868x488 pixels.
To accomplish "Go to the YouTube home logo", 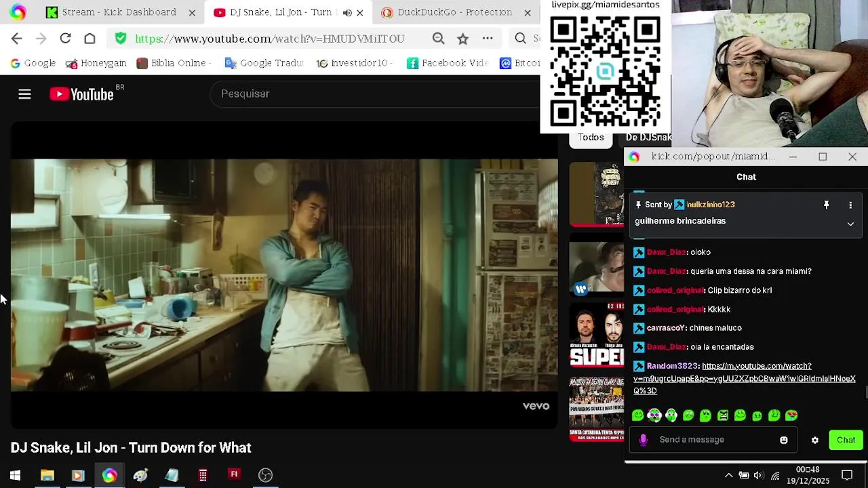I will coord(82,94).
